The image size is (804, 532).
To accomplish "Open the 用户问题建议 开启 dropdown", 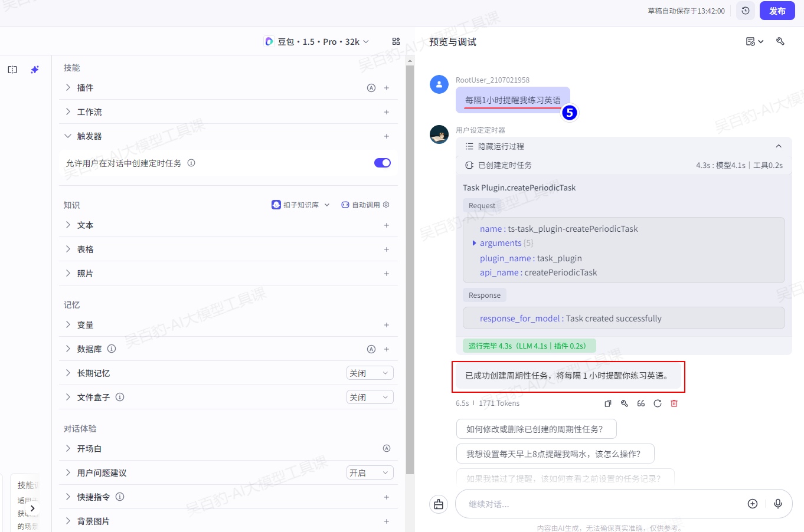I will click(x=370, y=473).
